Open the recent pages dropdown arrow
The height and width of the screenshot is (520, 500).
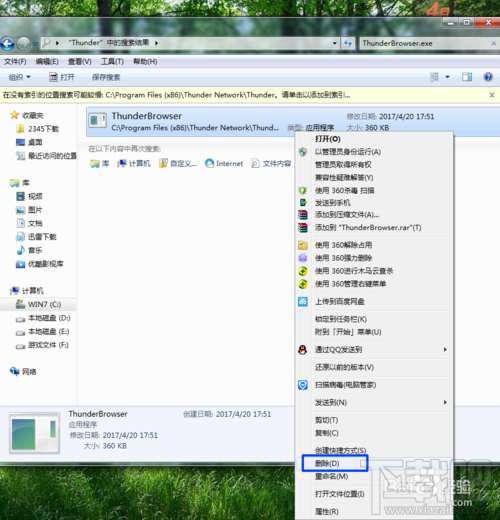tap(35, 44)
